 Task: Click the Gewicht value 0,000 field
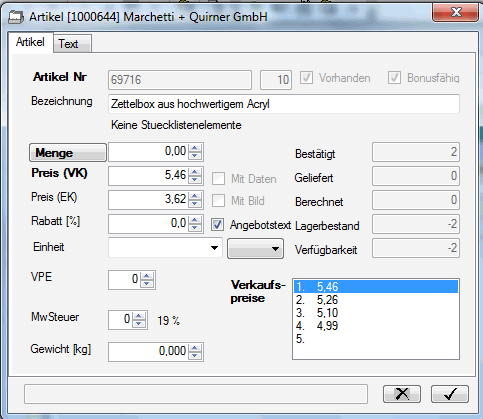[148, 352]
